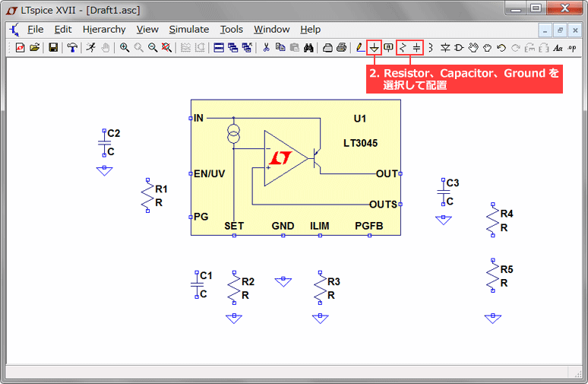Click the EN/UV pin label

point(209,174)
